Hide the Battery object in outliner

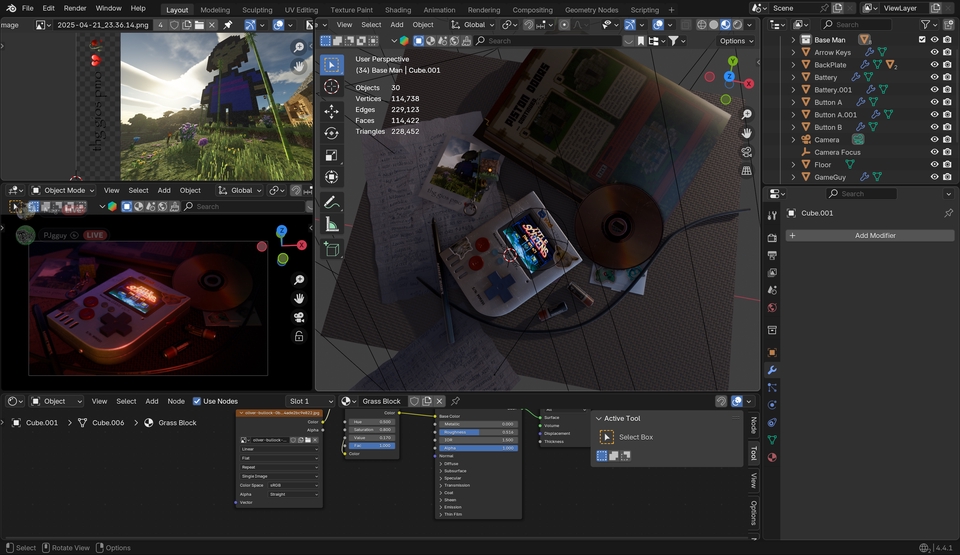pos(934,77)
